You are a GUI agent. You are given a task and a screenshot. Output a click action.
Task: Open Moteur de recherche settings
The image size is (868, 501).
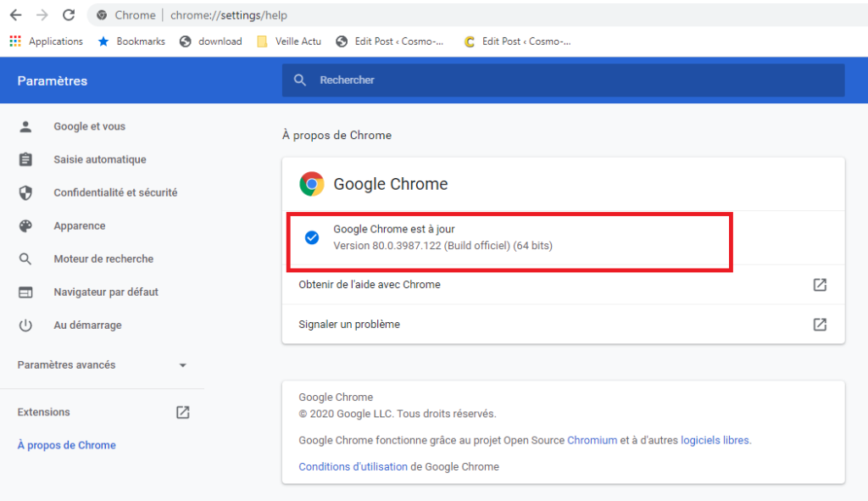coord(103,259)
